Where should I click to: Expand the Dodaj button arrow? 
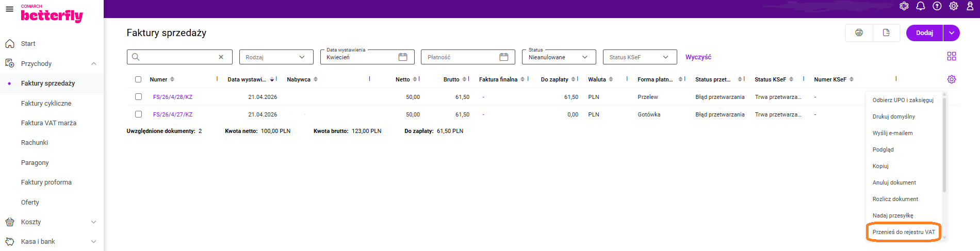[x=952, y=33]
